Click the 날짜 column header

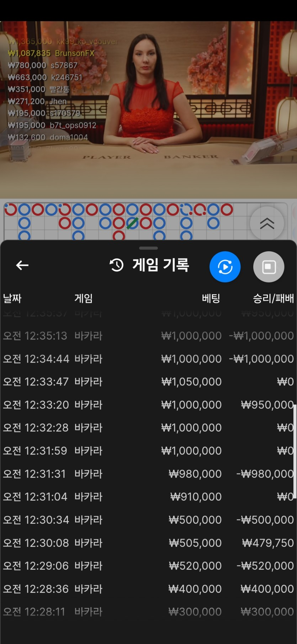12,298
